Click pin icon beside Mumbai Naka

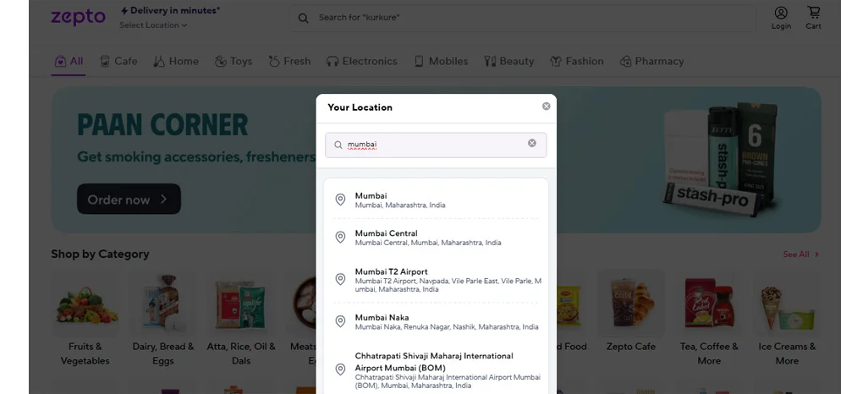point(340,321)
